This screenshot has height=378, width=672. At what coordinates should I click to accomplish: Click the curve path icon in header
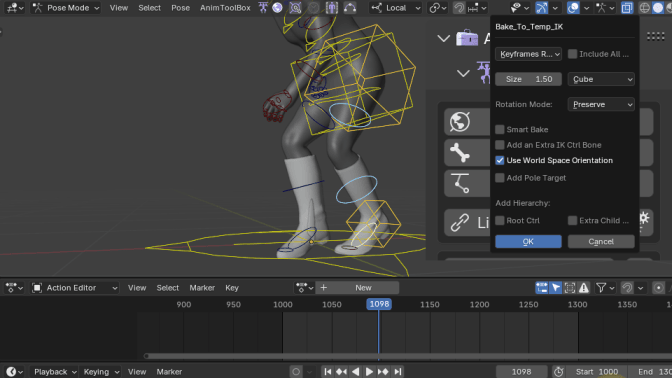(350, 8)
